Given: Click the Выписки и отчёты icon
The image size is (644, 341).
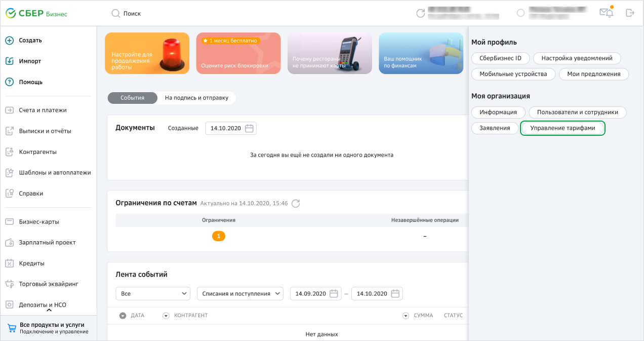Looking at the screenshot, I should tap(9, 131).
